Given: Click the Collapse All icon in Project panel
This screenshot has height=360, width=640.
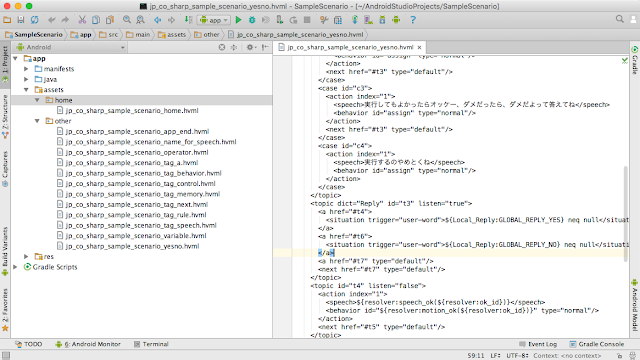Looking at the screenshot, I should point(234,47).
